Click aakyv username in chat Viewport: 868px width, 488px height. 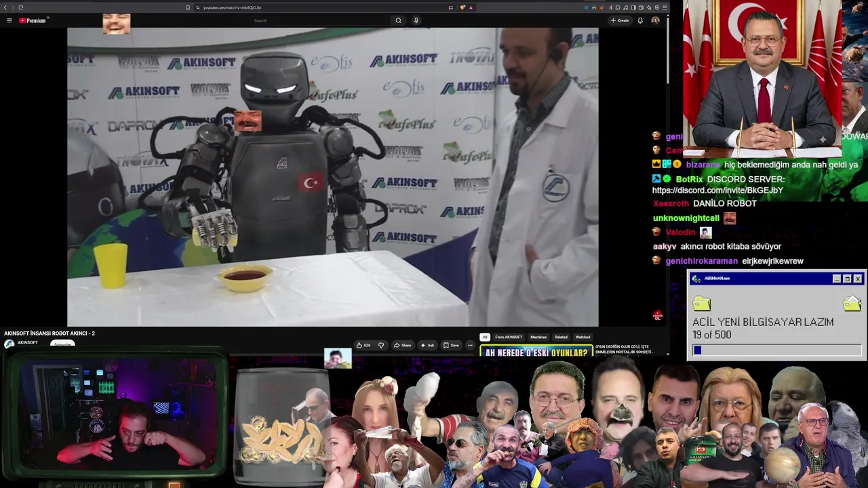[665, 247]
